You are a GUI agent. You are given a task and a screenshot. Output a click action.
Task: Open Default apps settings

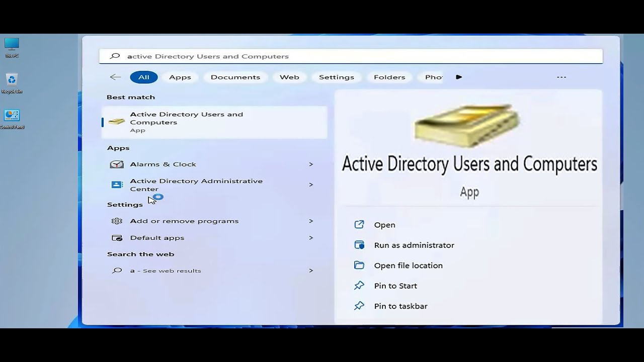pyautogui.click(x=157, y=237)
